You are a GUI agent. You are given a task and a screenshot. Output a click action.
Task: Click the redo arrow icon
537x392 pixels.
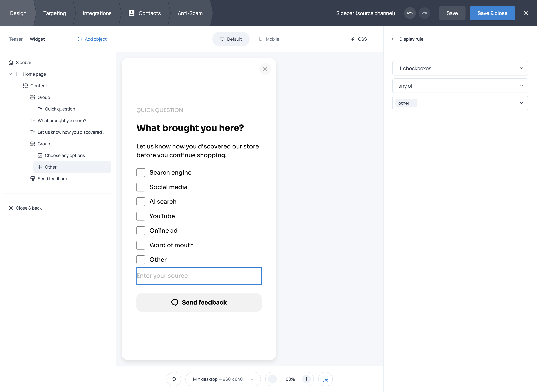(425, 13)
